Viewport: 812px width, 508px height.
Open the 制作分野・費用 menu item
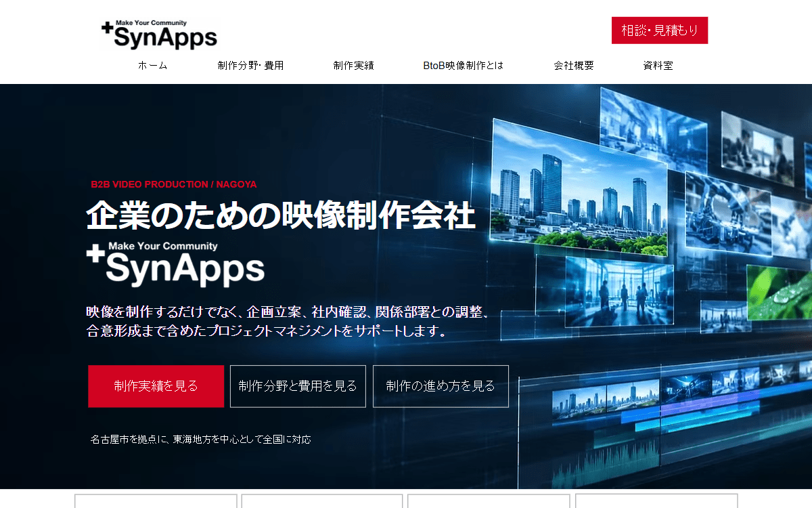[x=250, y=66]
